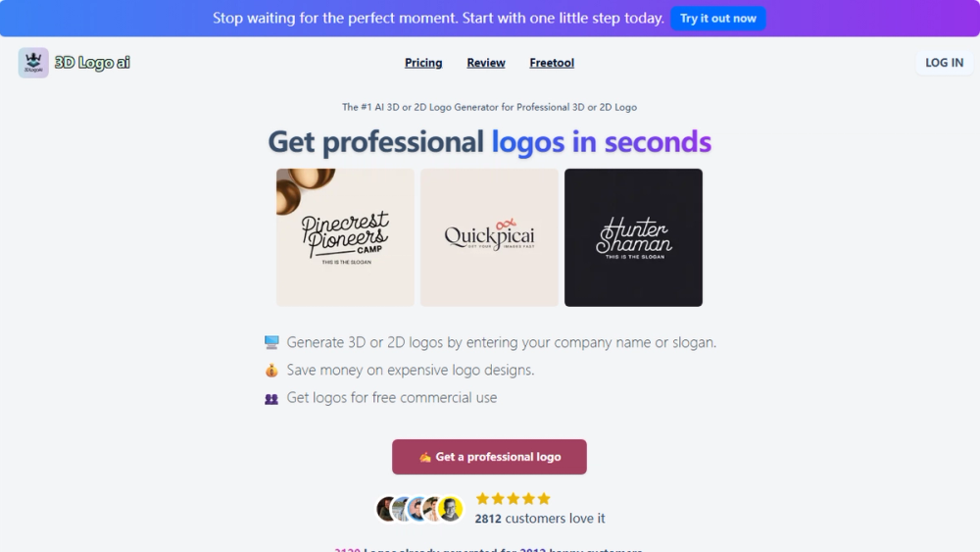Click the 2812 customers love it text
This screenshot has height=552, width=980.
pyautogui.click(x=539, y=519)
